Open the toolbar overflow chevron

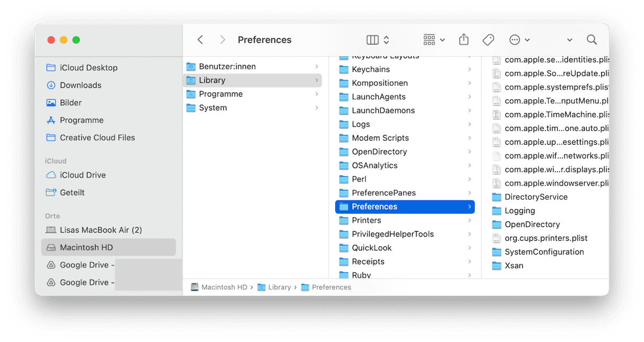click(x=569, y=40)
